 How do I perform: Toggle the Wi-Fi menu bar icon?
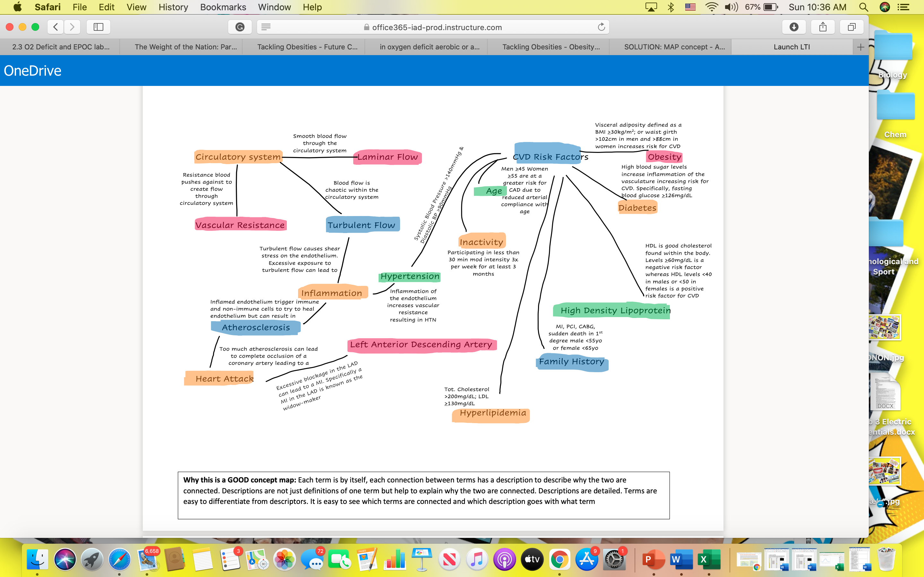coord(711,7)
